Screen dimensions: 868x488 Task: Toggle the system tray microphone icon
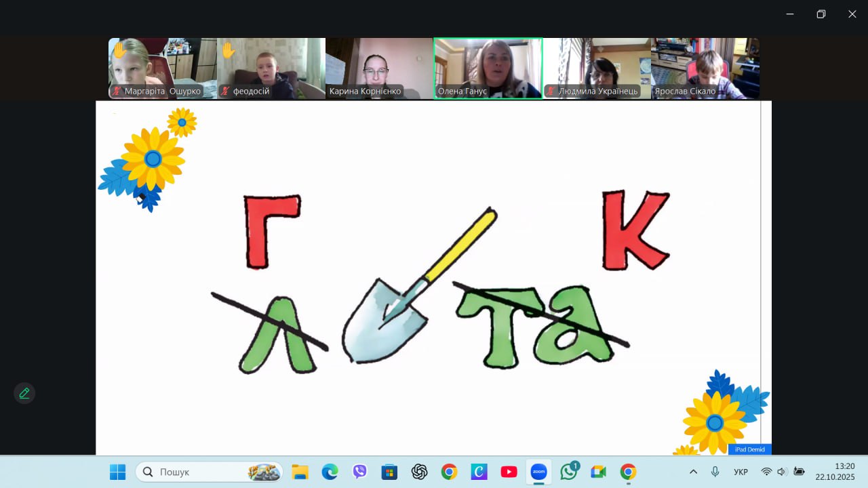(x=715, y=472)
